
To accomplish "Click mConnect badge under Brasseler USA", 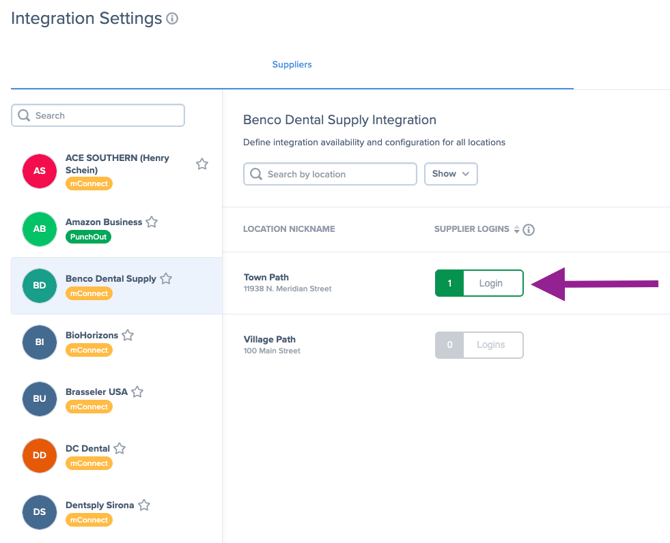I will coord(89,407).
